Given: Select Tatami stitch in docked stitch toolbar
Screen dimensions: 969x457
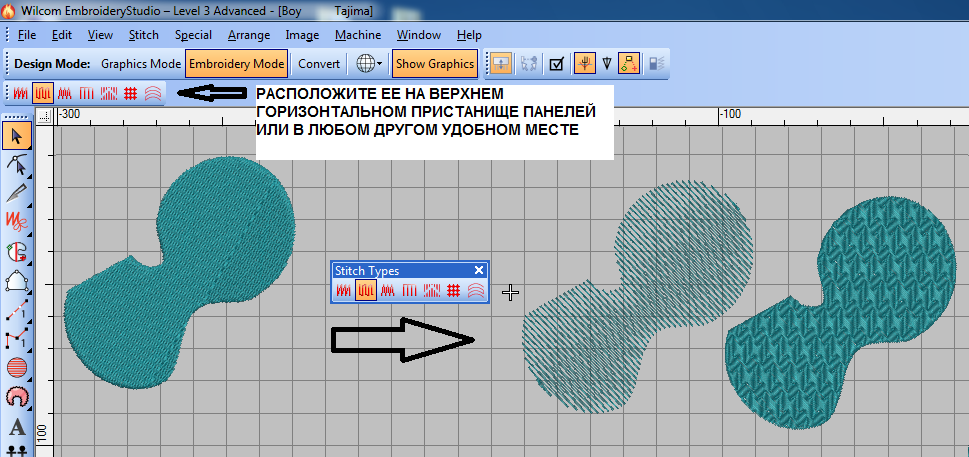Looking at the screenshot, I should pos(43,93).
